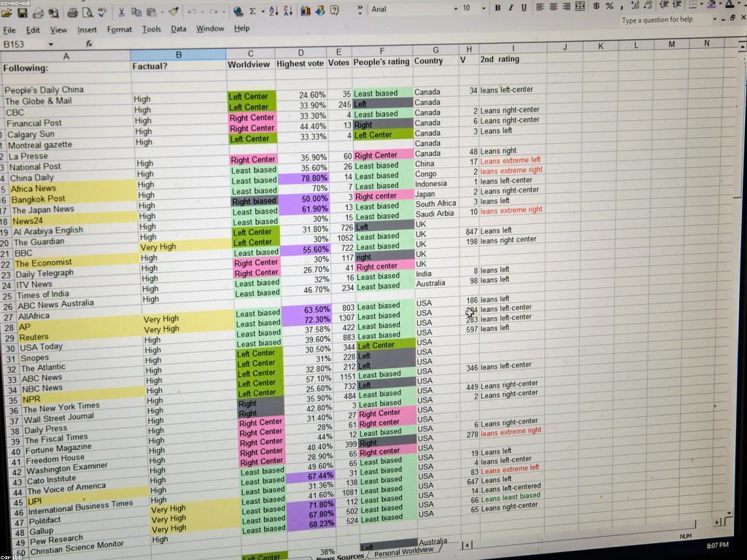747x560 pixels.
Task: Align cell text left
Action: pos(541,7)
